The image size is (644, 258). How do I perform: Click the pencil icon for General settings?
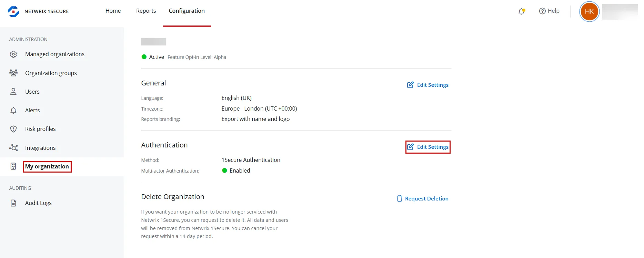410,85
